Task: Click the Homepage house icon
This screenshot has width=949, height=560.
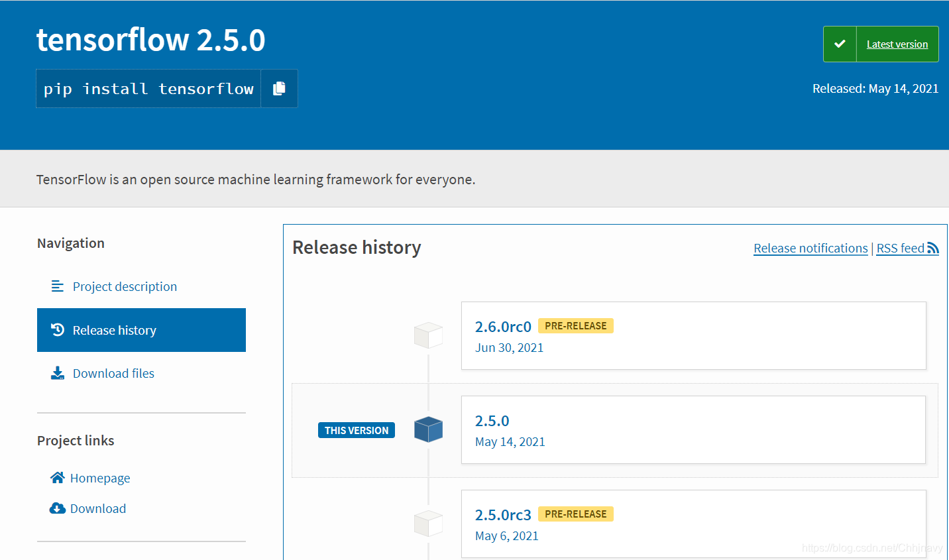Action: 56,477
